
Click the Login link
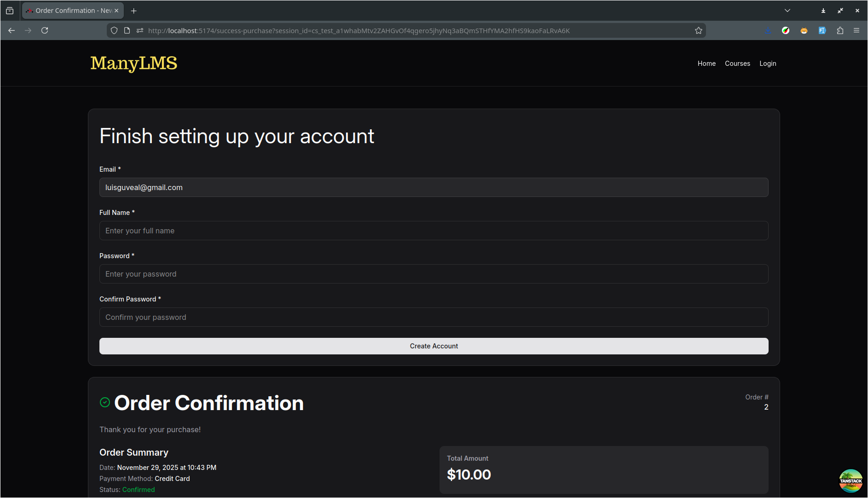pos(768,64)
